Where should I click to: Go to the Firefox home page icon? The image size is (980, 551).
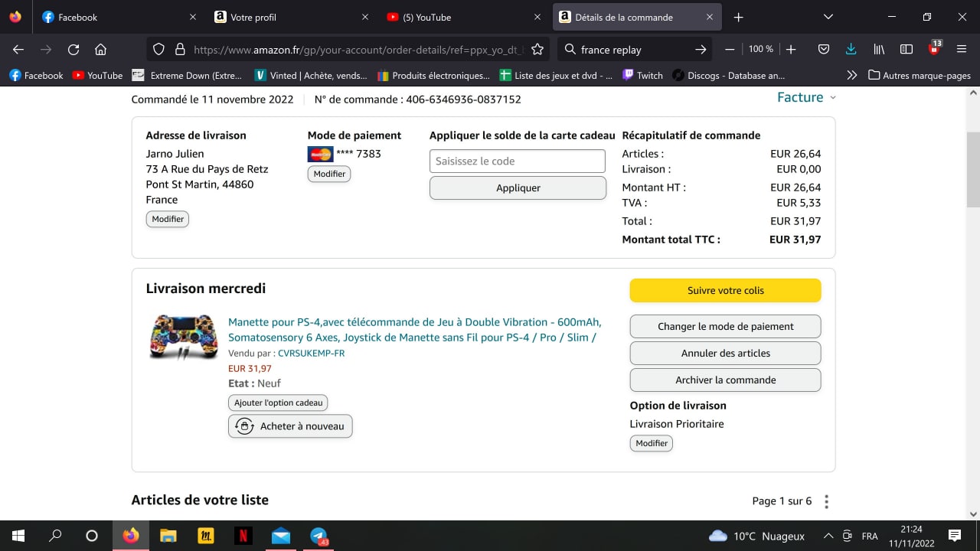coord(100,50)
